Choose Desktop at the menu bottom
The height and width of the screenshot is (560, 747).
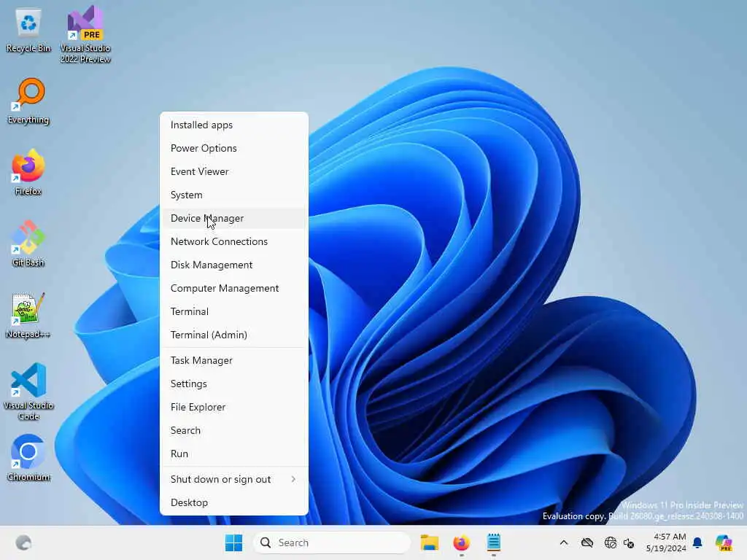(x=234, y=503)
